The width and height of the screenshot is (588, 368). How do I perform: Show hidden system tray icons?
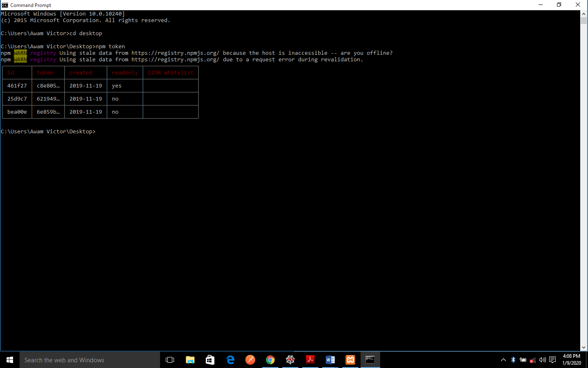[503, 360]
